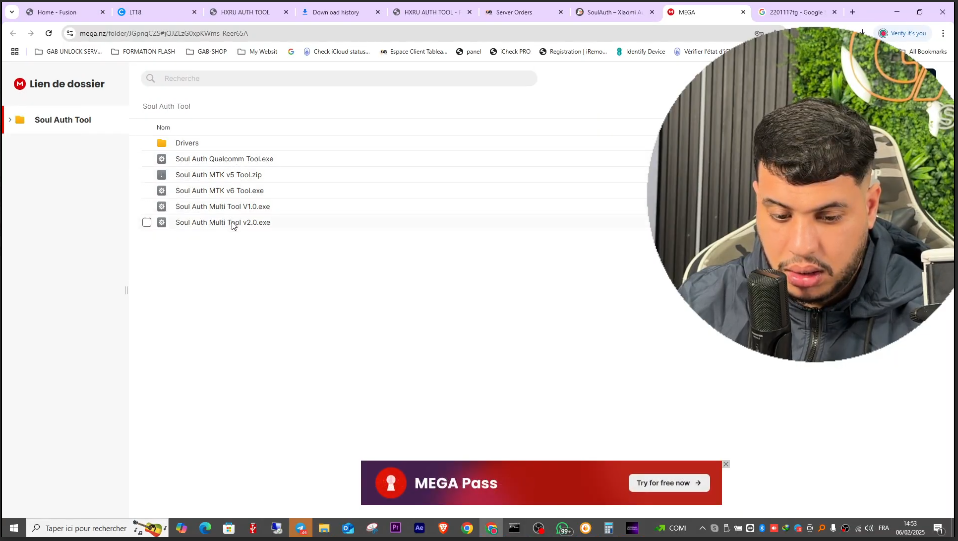Go forward to the next page
The width and height of the screenshot is (958, 541).
point(31,33)
